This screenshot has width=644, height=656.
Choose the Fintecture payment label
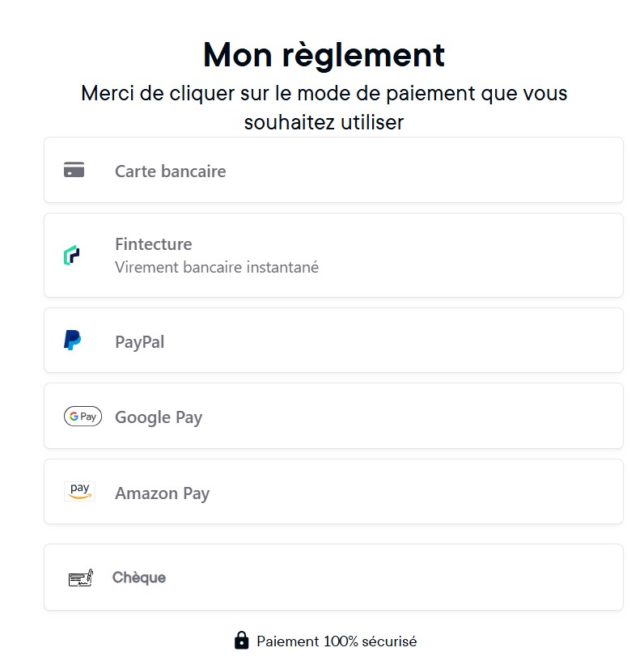pos(153,244)
